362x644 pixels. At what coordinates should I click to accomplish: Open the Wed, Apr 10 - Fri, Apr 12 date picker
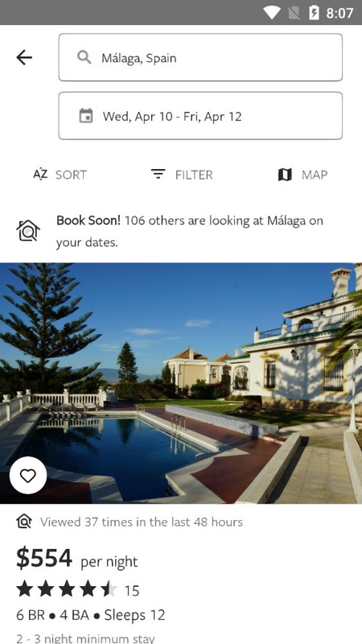click(200, 116)
